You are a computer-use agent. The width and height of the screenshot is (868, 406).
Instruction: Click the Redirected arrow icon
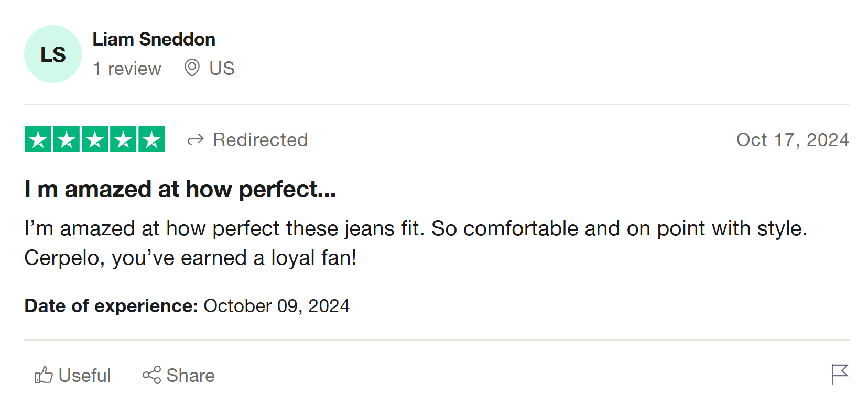pos(196,140)
